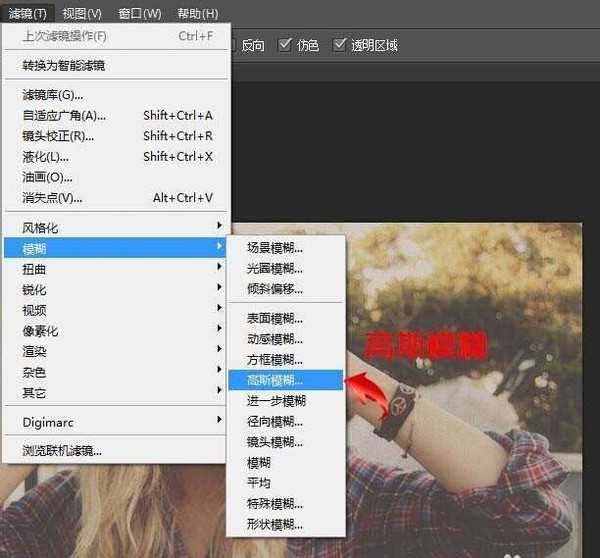Select 液化(L) liquify filter
Image resolution: width=600 pixels, height=558 pixels.
(46, 157)
